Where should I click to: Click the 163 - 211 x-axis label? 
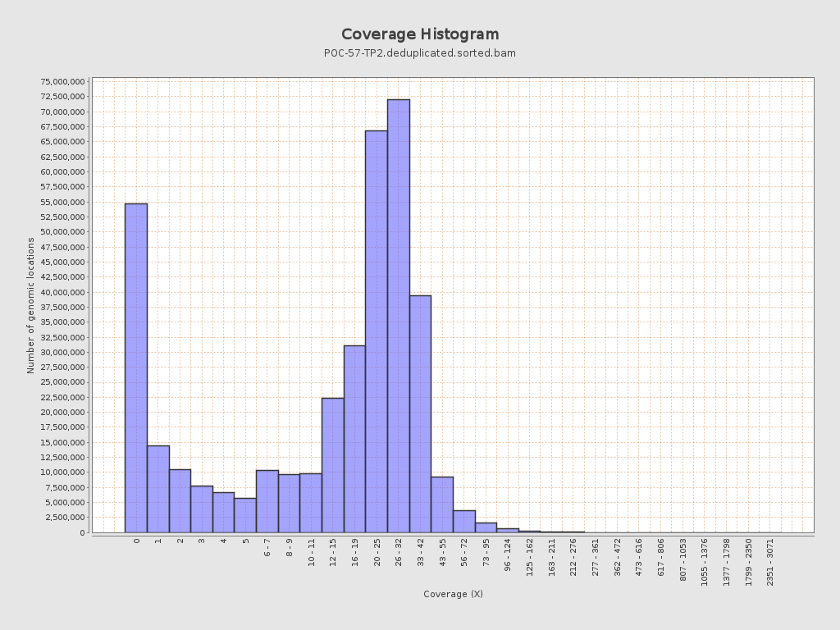(x=552, y=557)
